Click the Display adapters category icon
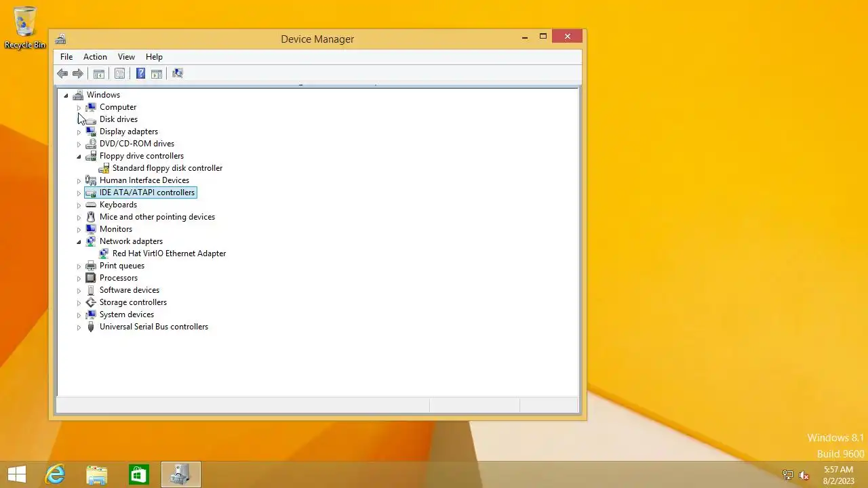This screenshot has width=868, height=488. pos(91,131)
